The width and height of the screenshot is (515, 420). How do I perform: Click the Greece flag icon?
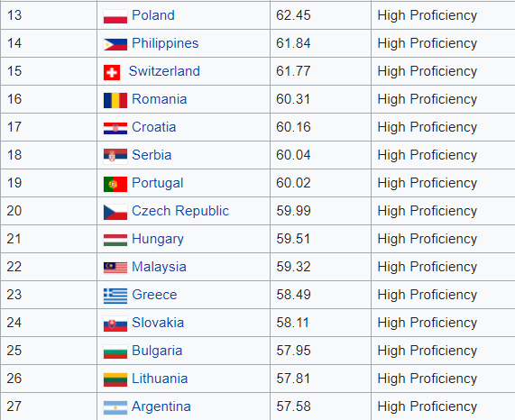(x=115, y=296)
